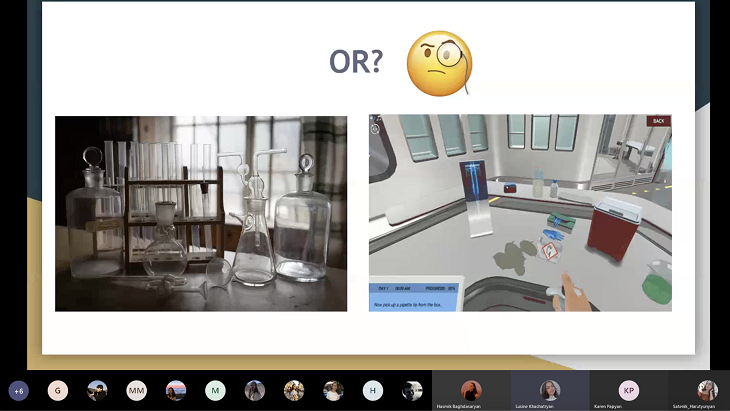730x411 pixels.
Task: Open Satenik_Harutyunyan's participant tile
Action: pos(699,391)
